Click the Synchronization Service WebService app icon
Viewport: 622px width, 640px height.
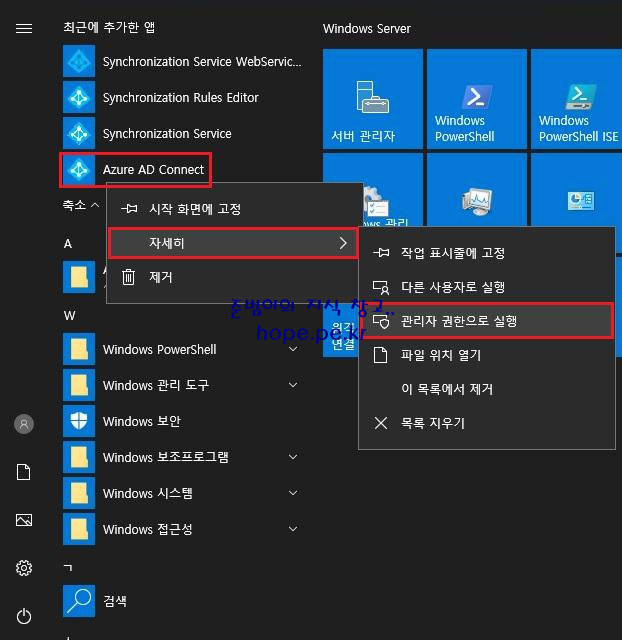pos(79,62)
